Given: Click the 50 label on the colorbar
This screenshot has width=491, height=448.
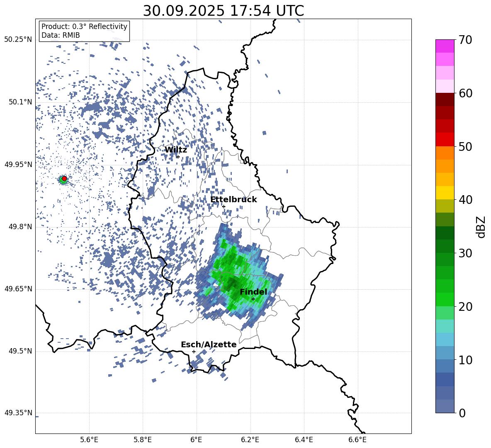Looking at the screenshot, I should 465,146.
